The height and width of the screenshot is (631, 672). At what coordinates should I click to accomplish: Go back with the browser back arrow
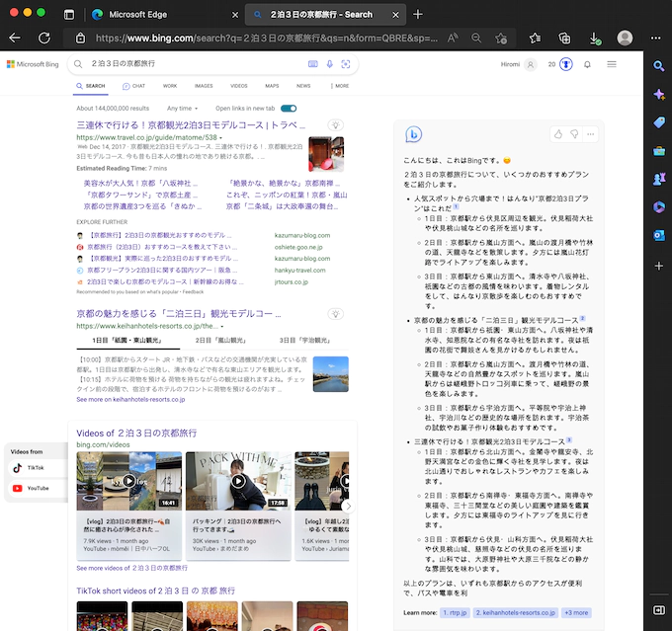[x=15, y=39]
